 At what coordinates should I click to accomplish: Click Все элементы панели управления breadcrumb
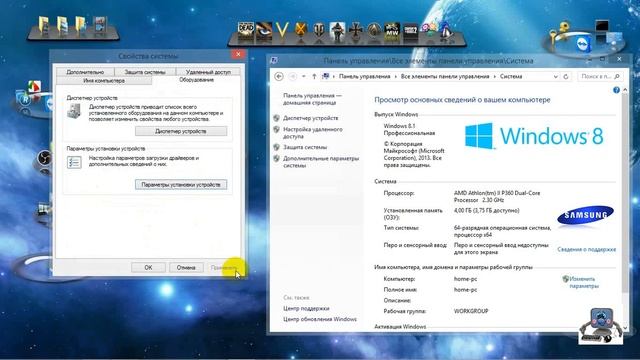[445, 76]
